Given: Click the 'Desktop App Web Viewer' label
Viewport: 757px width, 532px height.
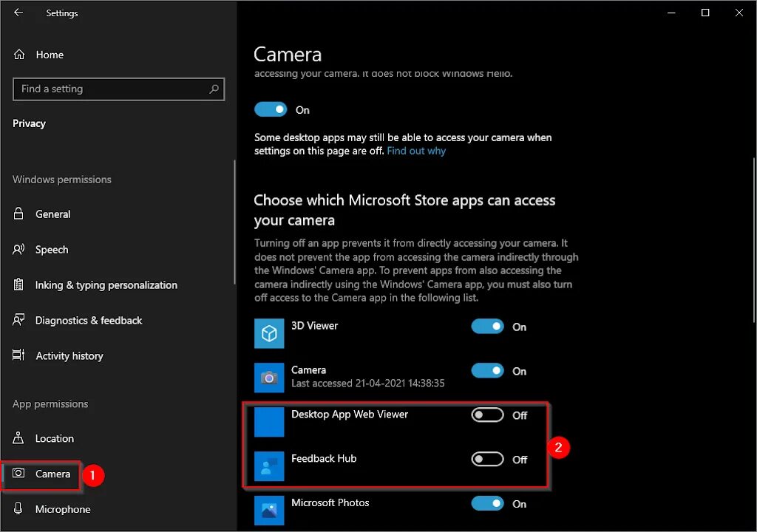Looking at the screenshot, I should point(350,415).
